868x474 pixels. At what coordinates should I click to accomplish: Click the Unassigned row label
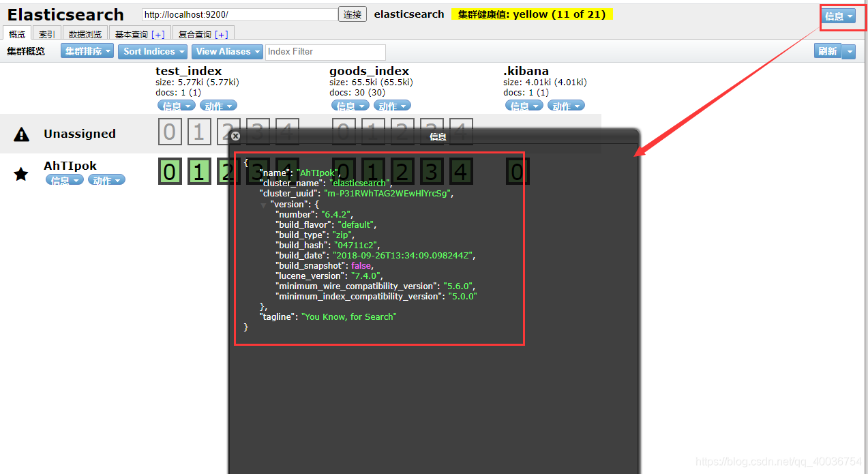80,134
